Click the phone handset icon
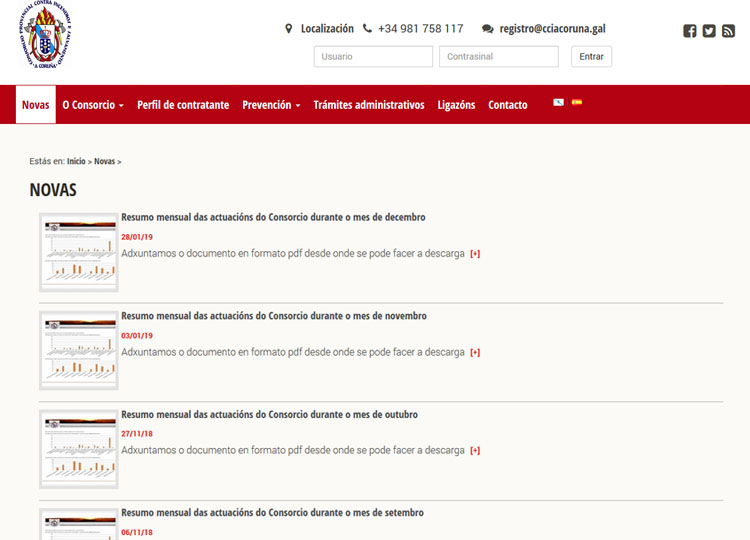This screenshot has width=750, height=540. 367,29
